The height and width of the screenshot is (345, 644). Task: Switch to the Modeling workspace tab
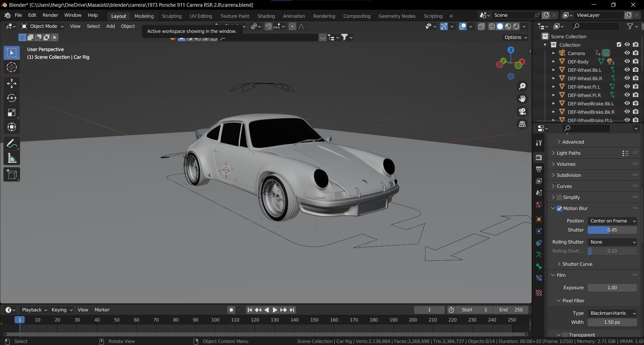click(x=144, y=16)
